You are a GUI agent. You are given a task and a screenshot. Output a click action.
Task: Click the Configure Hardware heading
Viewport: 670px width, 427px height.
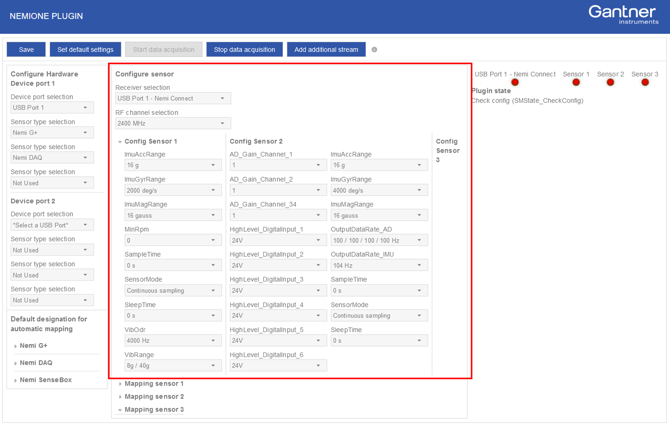click(44, 74)
